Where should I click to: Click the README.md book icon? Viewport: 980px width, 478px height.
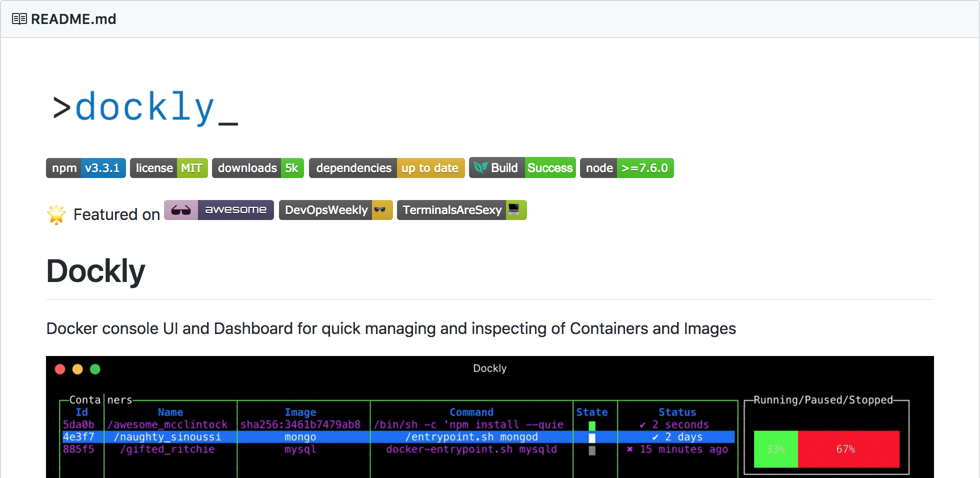coord(19,19)
